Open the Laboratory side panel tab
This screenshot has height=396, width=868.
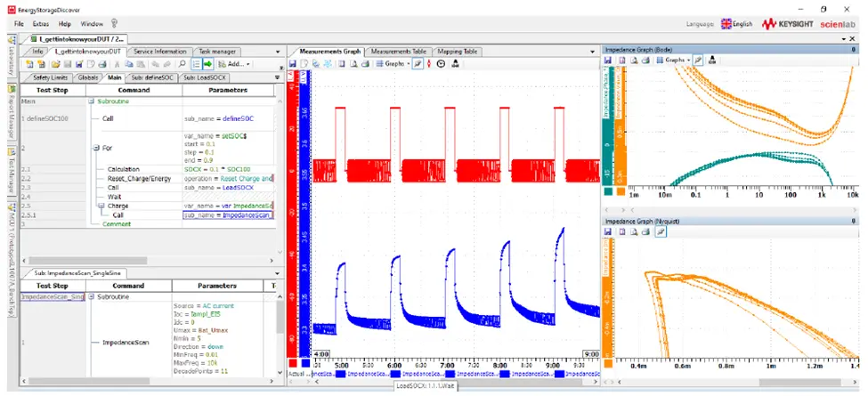(11, 58)
